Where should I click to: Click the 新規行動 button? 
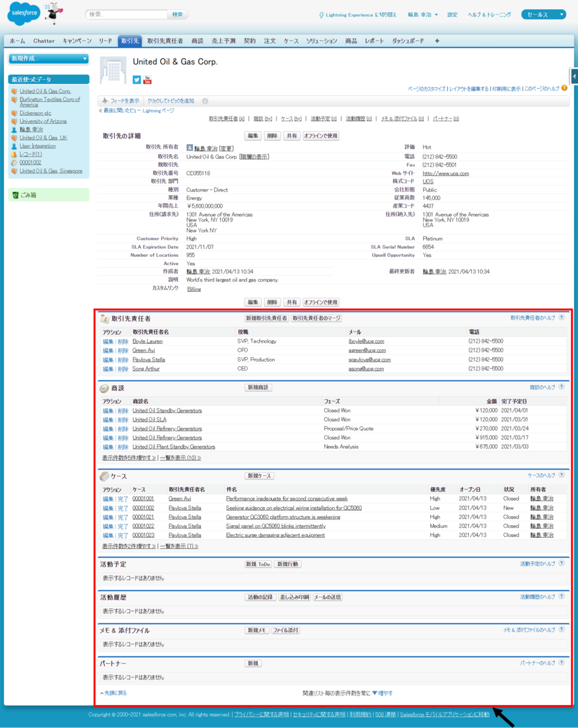click(x=288, y=564)
